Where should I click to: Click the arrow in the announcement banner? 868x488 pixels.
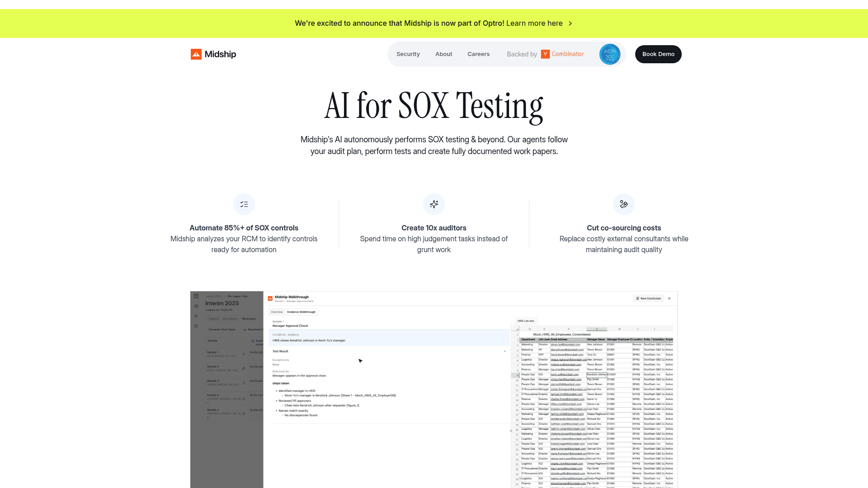[570, 23]
